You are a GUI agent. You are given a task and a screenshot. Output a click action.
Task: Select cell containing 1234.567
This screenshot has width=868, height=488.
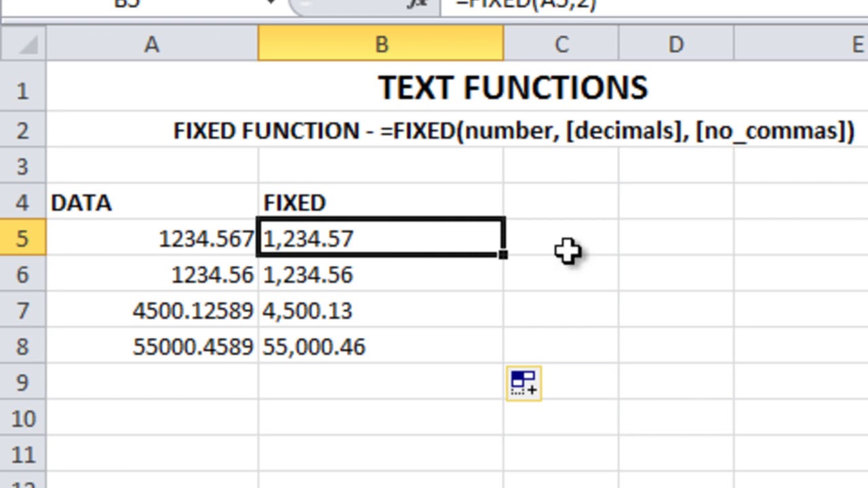[x=152, y=238]
